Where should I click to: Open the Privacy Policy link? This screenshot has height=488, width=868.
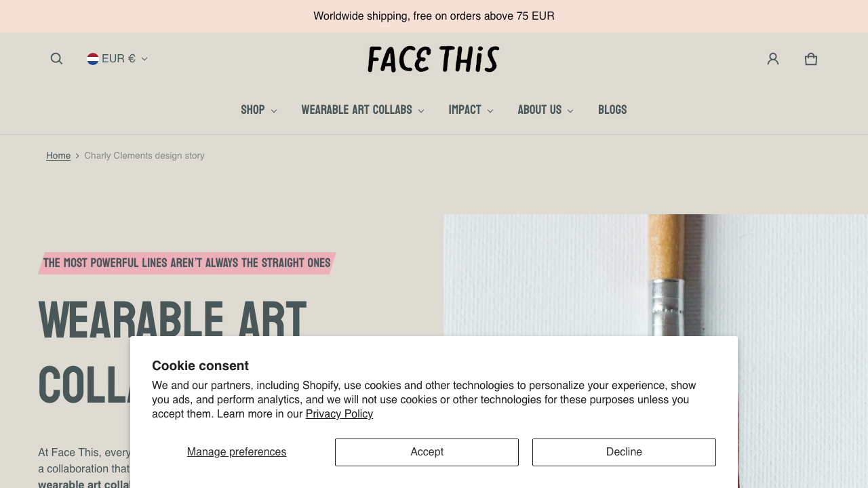pyautogui.click(x=338, y=414)
